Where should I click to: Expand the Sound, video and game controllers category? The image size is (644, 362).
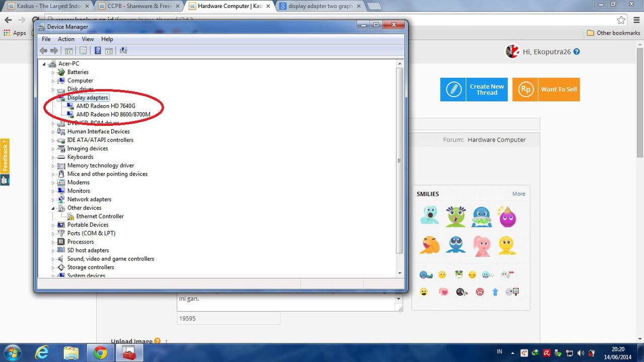53,259
